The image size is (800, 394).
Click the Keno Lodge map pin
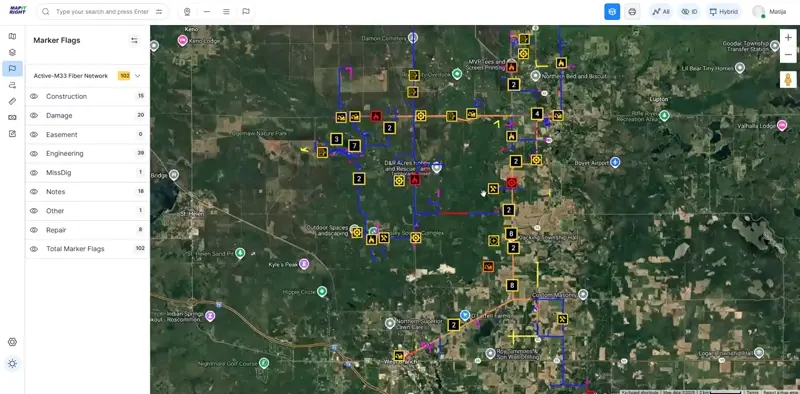click(182, 40)
